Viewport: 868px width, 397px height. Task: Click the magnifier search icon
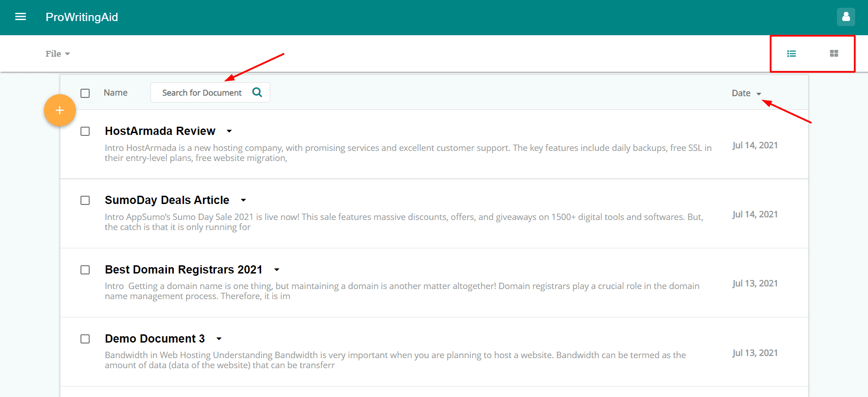pos(257,92)
